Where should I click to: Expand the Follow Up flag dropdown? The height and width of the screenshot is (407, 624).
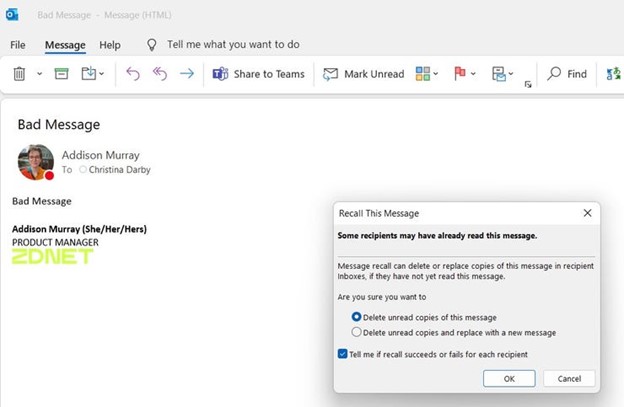(473, 74)
